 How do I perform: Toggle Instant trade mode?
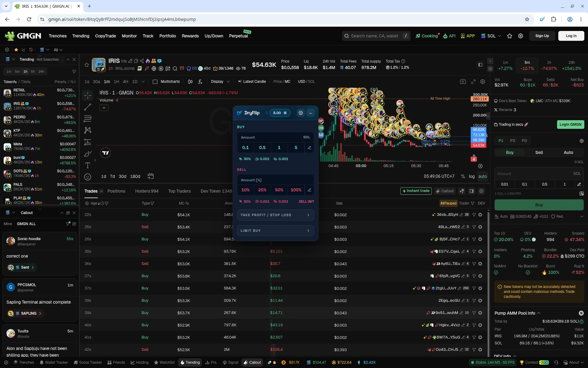coord(416,191)
